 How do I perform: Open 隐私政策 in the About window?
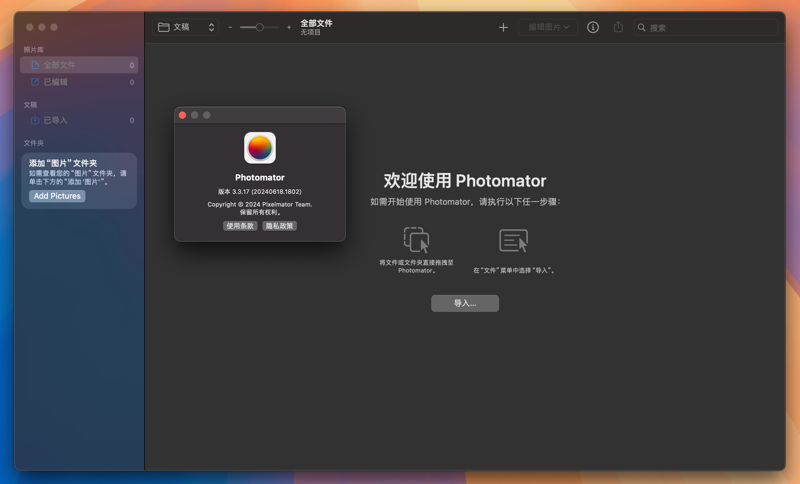(x=280, y=226)
